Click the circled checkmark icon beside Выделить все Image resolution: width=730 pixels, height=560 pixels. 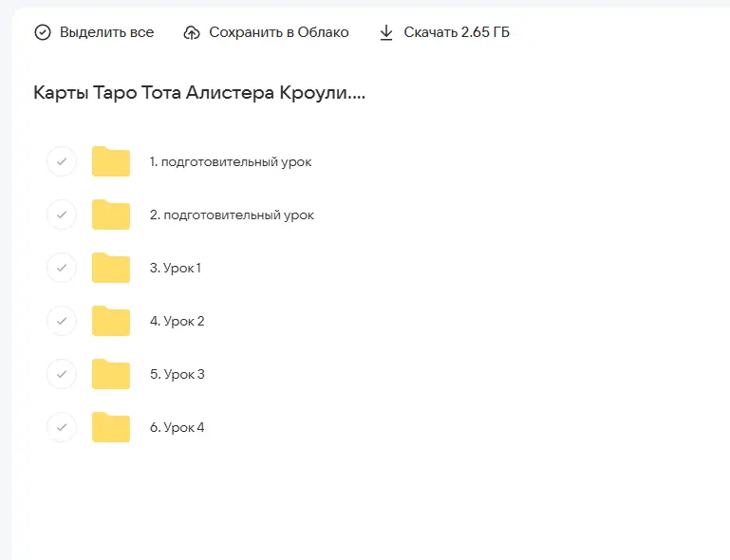click(x=43, y=33)
